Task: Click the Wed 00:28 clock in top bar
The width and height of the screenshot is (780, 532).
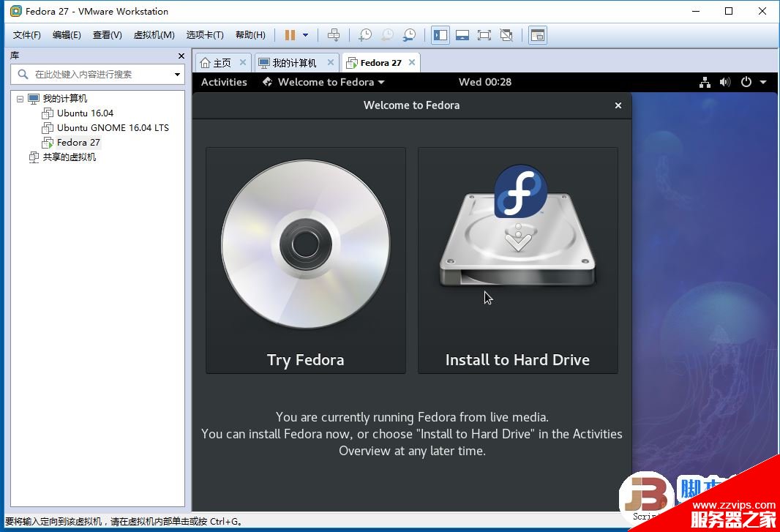Action: click(x=485, y=82)
